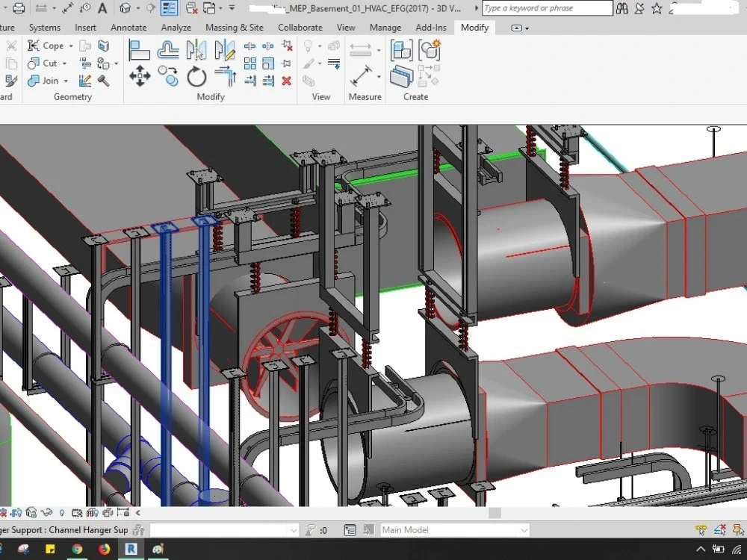Click the Unpin tool

click(x=287, y=46)
